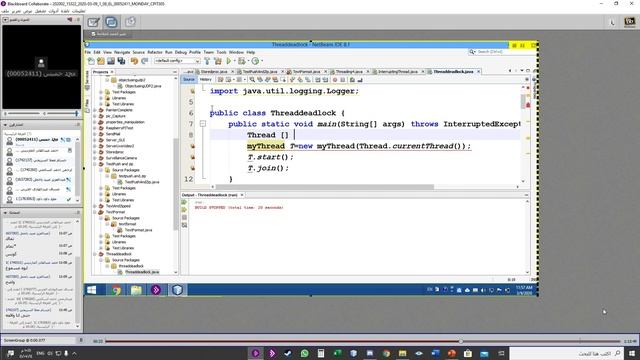
Task: Click the Windows search box in the taskbar
Action: click(x=567, y=353)
